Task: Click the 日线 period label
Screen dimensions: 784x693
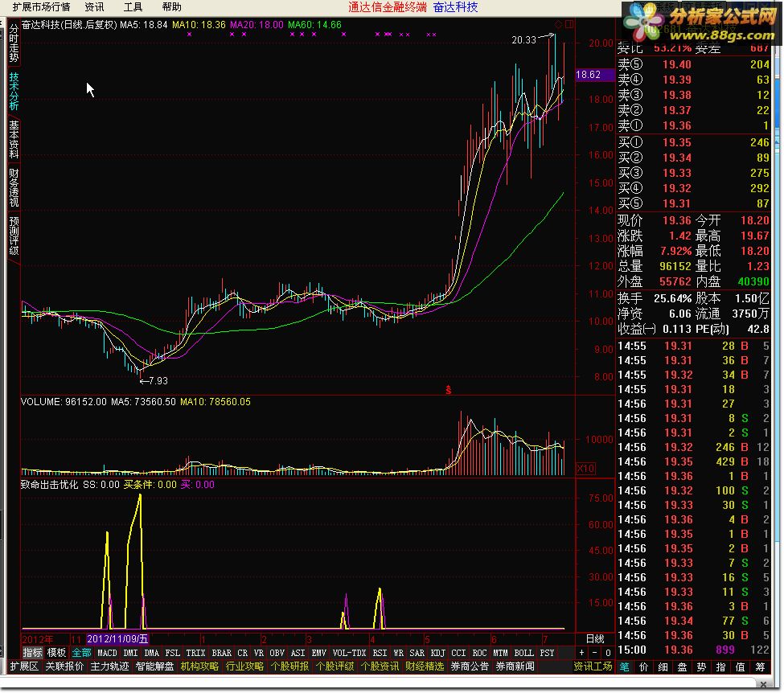Action: [x=595, y=639]
